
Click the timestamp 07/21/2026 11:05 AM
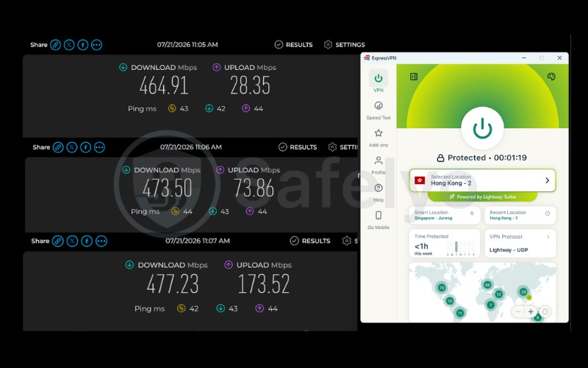187,45
